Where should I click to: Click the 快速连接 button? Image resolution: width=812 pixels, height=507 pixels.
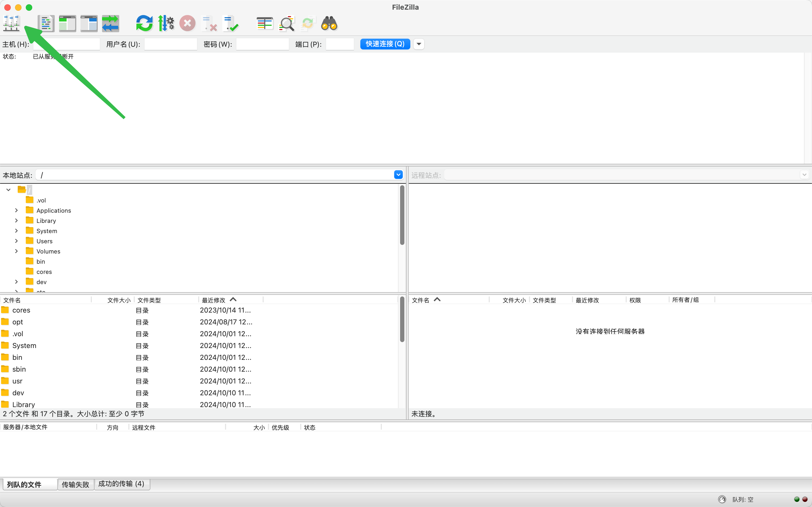tap(385, 44)
